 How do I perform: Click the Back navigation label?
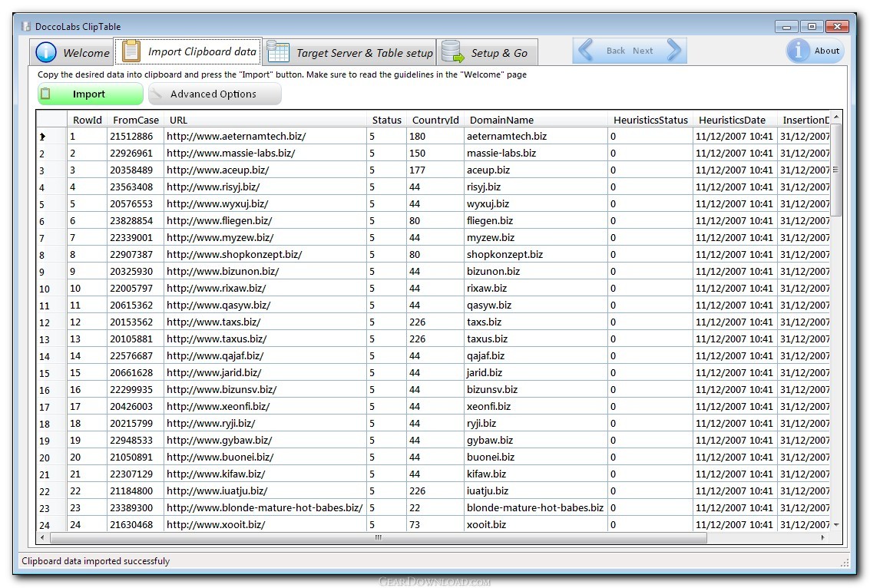point(616,51)
